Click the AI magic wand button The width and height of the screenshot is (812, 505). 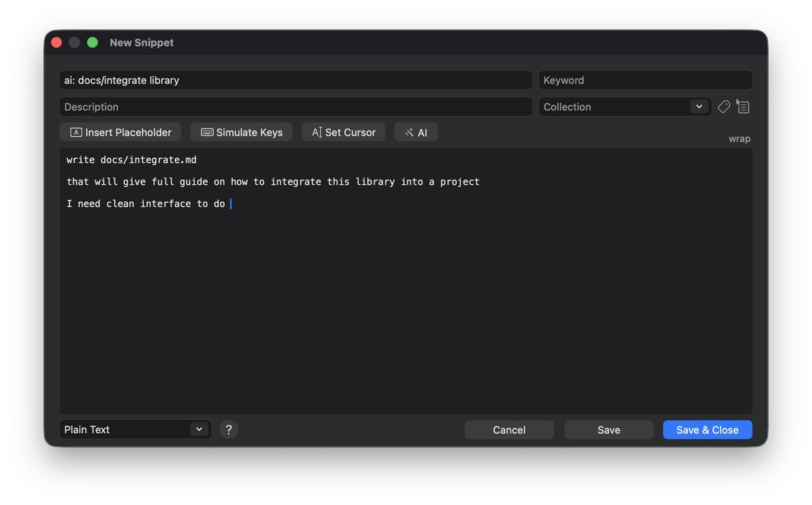tap(415, 132)
